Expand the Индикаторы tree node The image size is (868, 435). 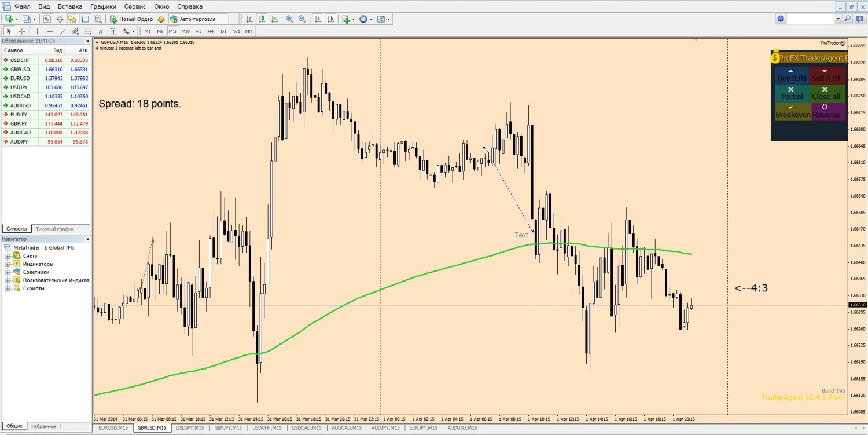(8, 264)
